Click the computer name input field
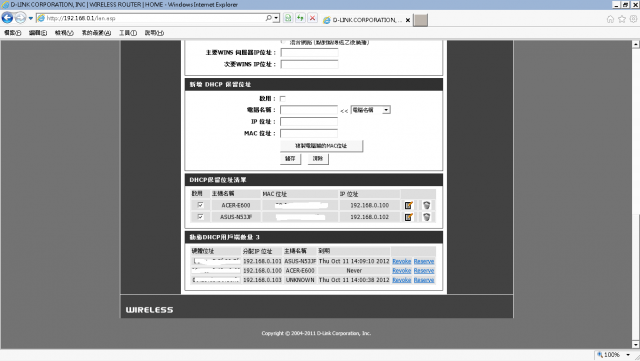Screen dimensions: 640x361 (309, 110)
